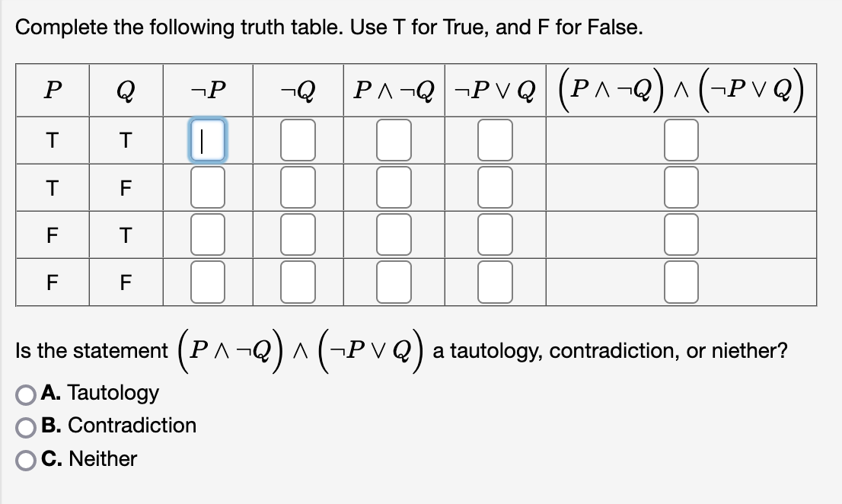Click the ¬Q input box in row T,T

296,139
